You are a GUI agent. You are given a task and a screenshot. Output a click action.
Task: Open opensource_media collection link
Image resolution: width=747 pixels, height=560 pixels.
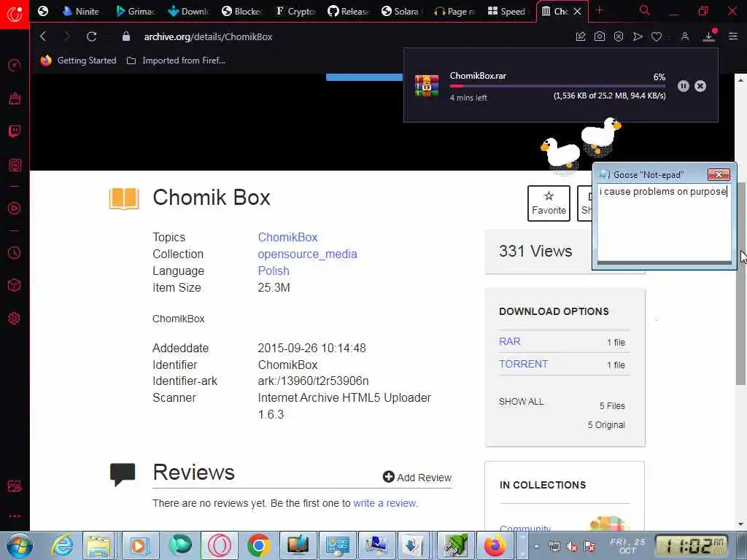click(x=307, y=254)
